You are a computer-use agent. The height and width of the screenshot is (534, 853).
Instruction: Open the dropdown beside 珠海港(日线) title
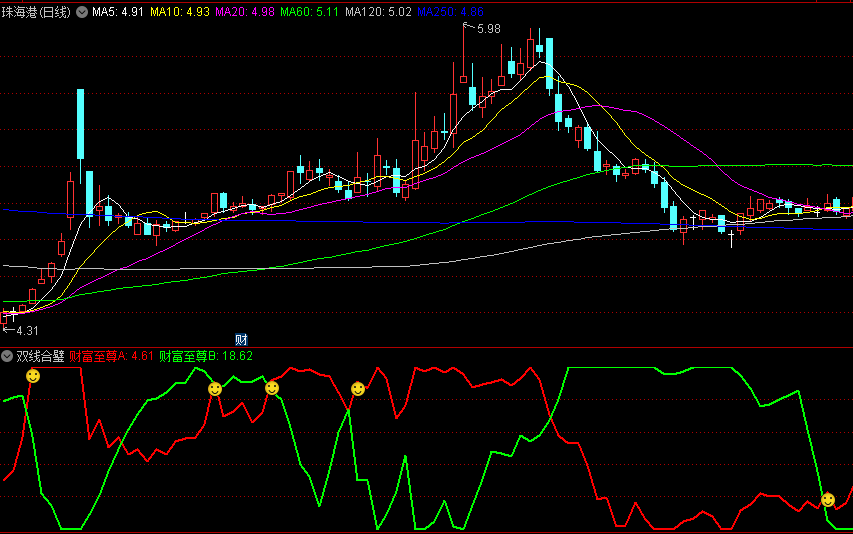click(x=82, y=12)
